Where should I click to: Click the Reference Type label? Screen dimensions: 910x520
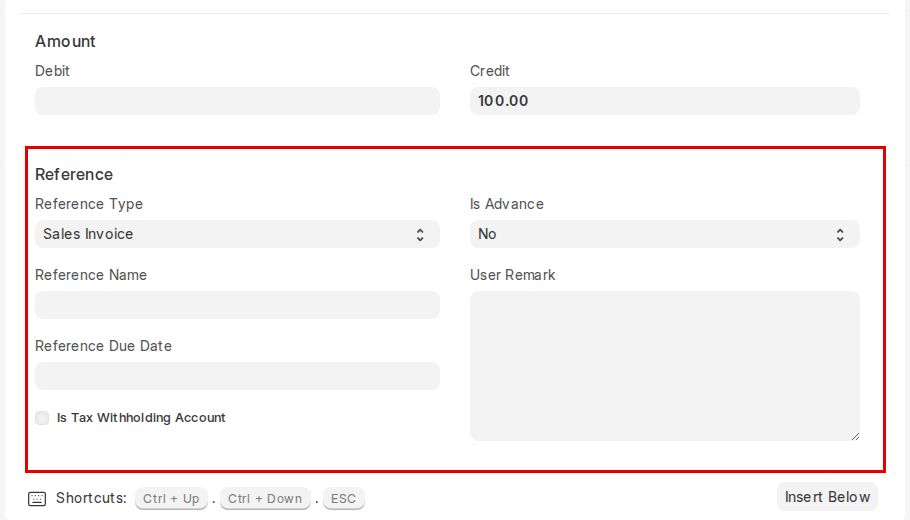tap(89, 204)
